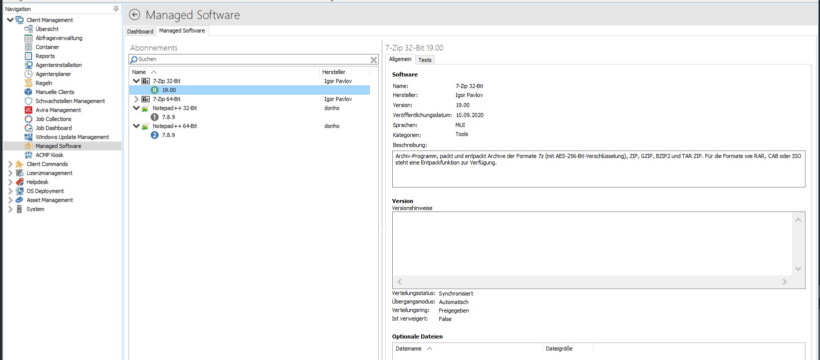Viewport: 820px width, 360px height.
Task: Click in the Suchen search field
Action: click(x=254, y=60)
